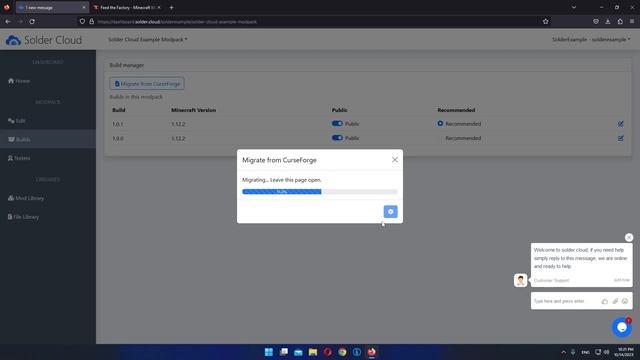The height and width of the screenshot is (360, 640).
Task: Reload the current page
Action: tap(32, 22)
